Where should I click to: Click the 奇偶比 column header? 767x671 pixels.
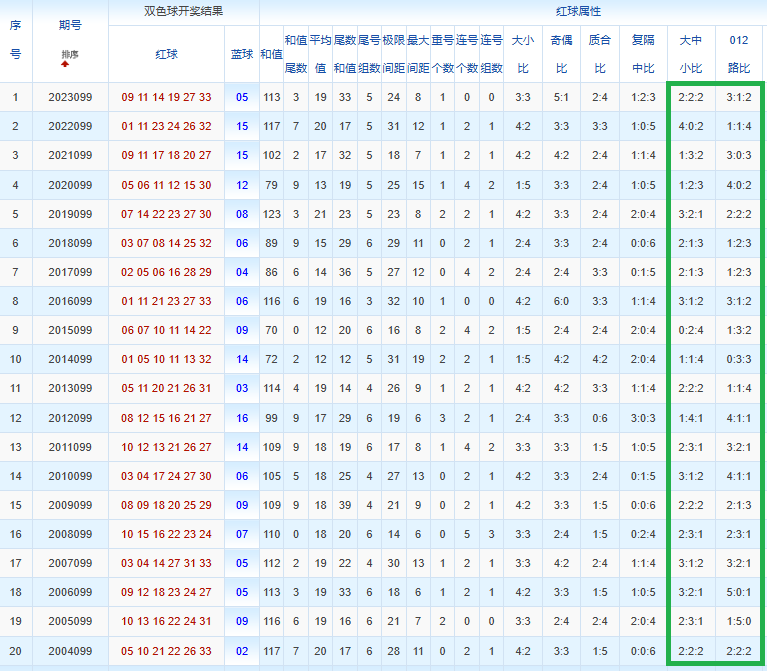(x=561, y=54)
